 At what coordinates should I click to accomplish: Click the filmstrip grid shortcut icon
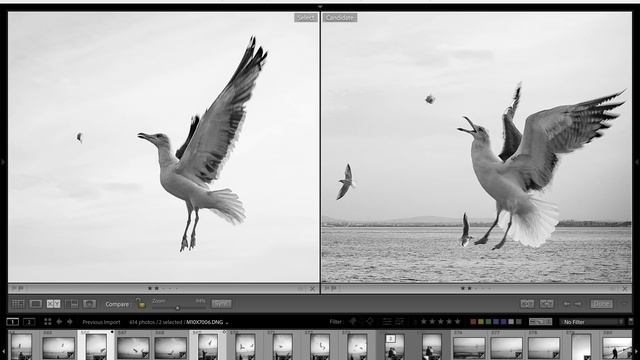[x=48, y=322]
